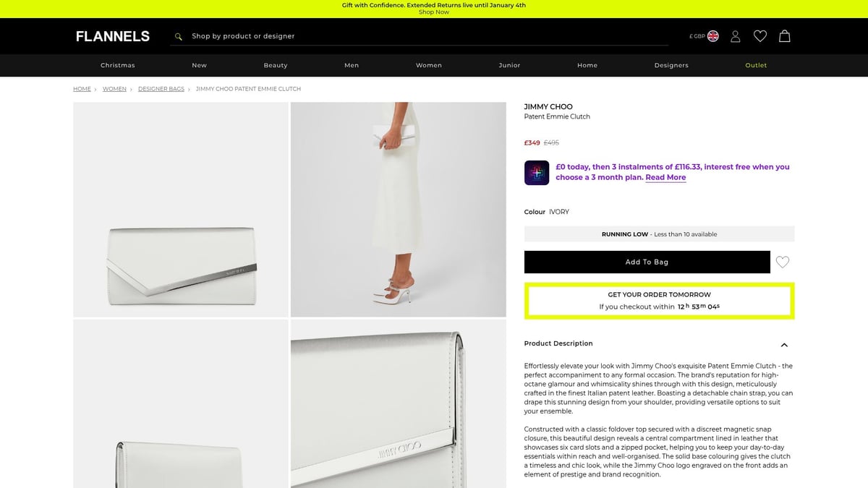Viewport: 868px width, 488px height.
Task: Open the Women navigation menu
Action: (x=428, y=65)
